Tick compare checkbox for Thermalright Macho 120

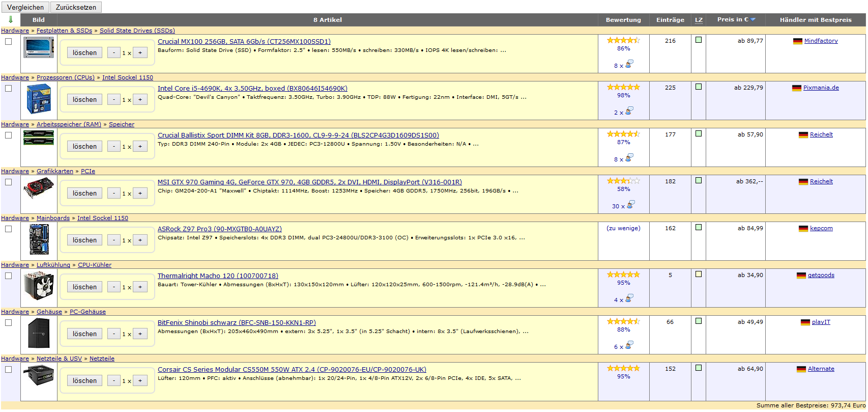click(9, 276)
